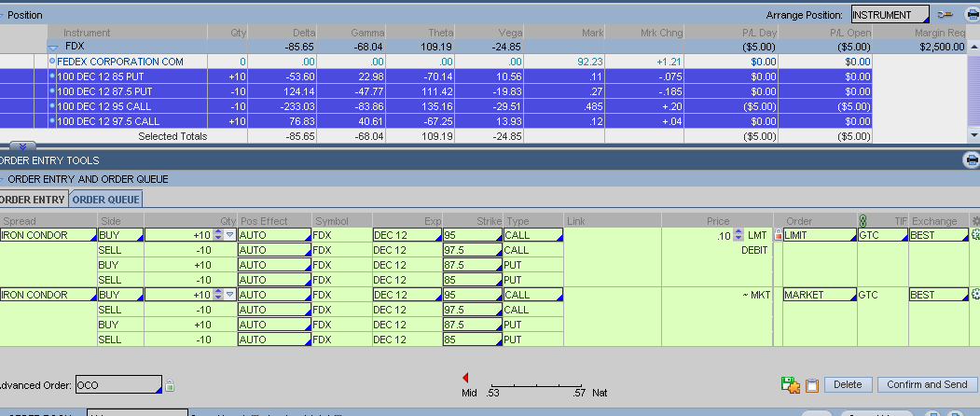Open the MARKET order type dropdown
The height and width of the screenshot is (416, 980).
tap(819, 295)
